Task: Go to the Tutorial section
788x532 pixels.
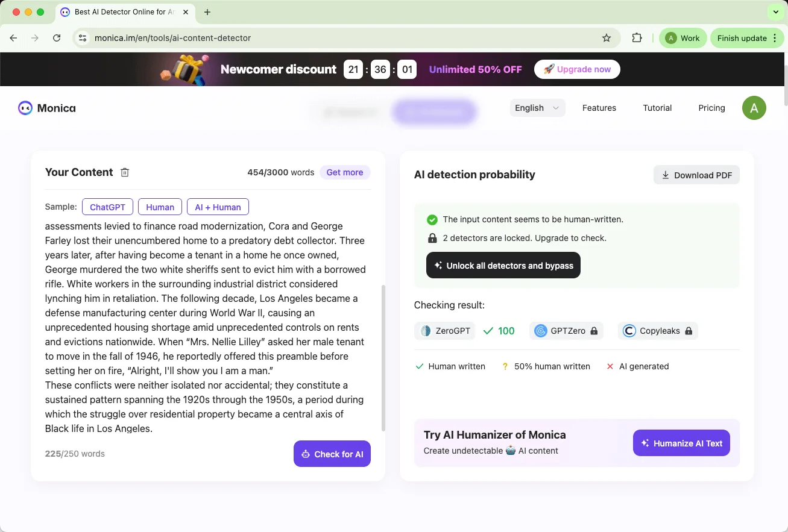Action: [x=657, y=108]
